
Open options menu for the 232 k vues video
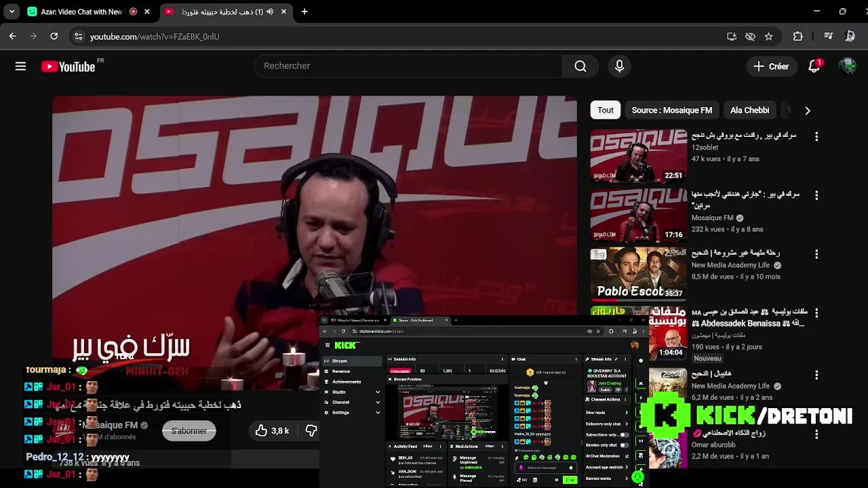816,195
